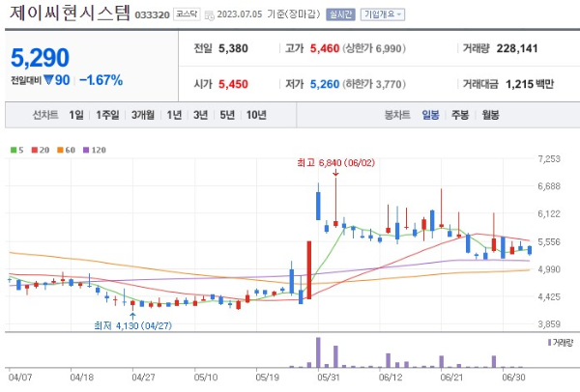Click the tallest volume bar at 05/31
Image resolution: width=580 pixels, height=392 pixels.
click(x=318, y=352)
